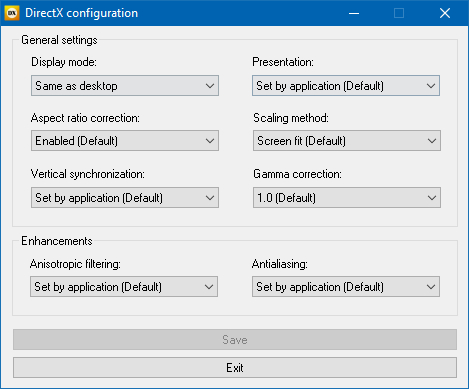Open the Gamma correction dropdown
The width and height of the screenshot is (469, 389).
pyautogui.click(x=347, y=198)
